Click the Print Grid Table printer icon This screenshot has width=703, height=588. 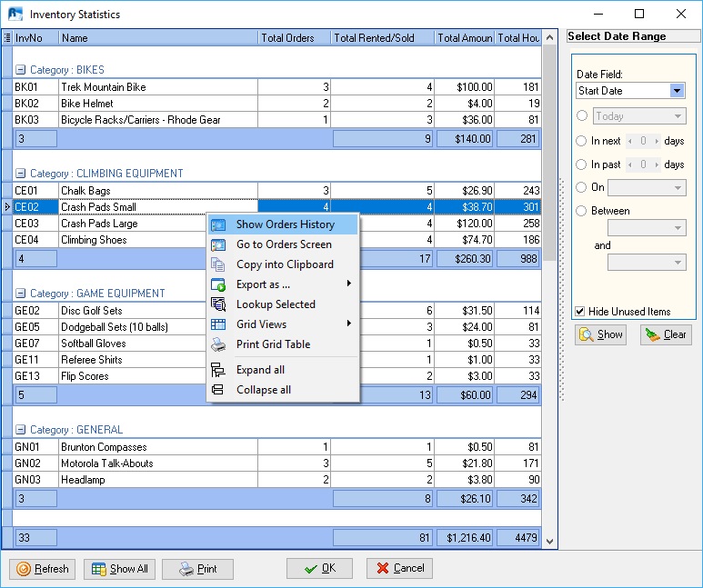coord(218,344)
